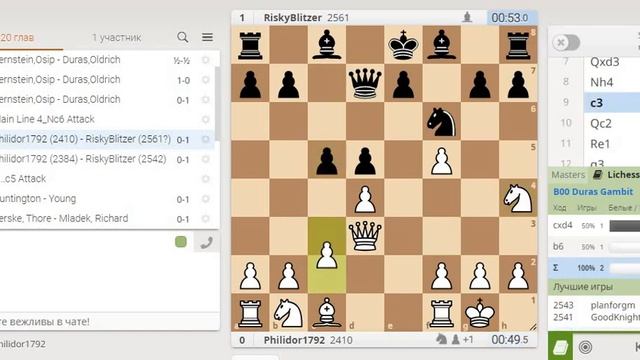Open the Huntington - Young chapter
This screenshot has width=640, height=360.
107,199
